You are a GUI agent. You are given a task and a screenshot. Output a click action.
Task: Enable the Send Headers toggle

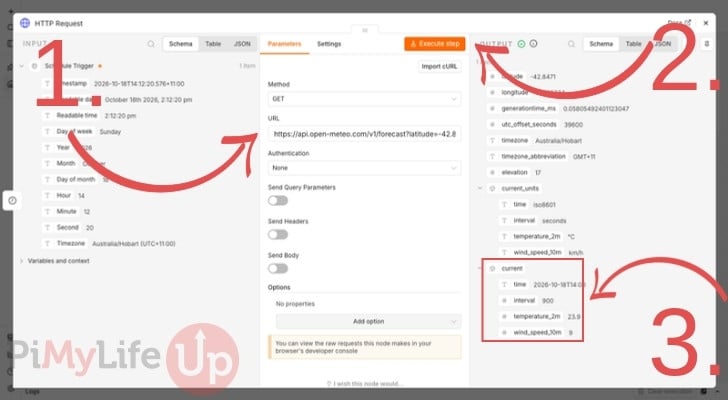click(278, 234)
